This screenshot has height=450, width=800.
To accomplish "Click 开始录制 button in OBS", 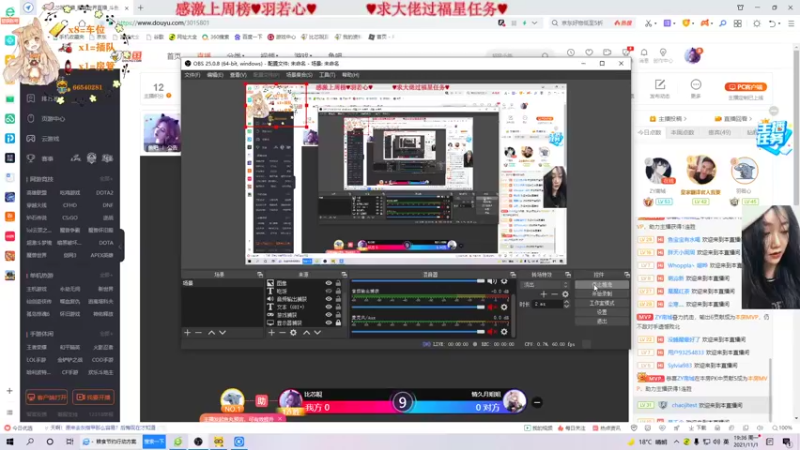I will (602, 294).
